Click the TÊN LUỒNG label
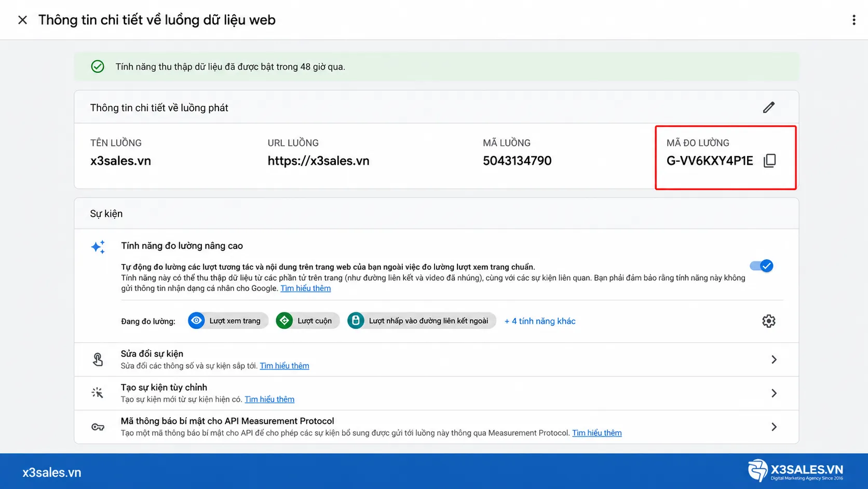Screen dimensions: 868x489 (x=116, y=143)
